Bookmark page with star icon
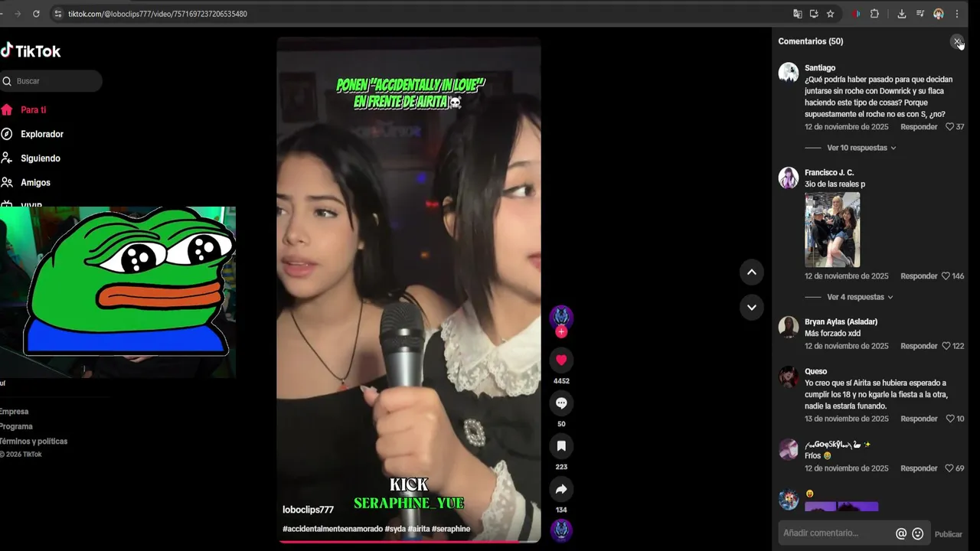This screenshot has width=980, height=551. (x=830, y=14)
